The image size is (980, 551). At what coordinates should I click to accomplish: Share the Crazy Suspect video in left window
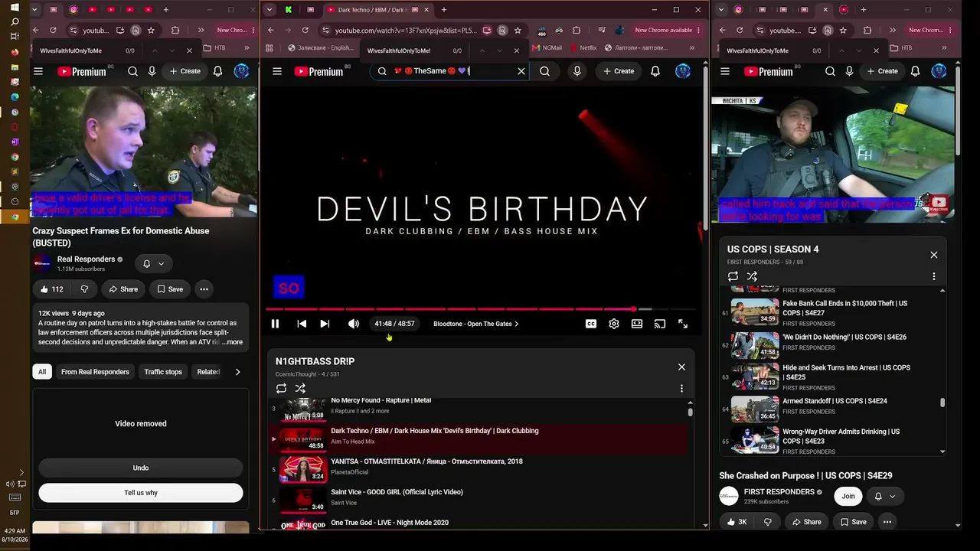click(x=123, y=289)
